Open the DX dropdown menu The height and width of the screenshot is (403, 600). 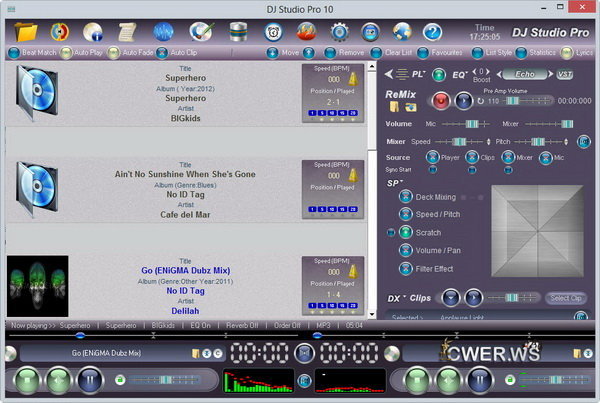coord(396,298)
